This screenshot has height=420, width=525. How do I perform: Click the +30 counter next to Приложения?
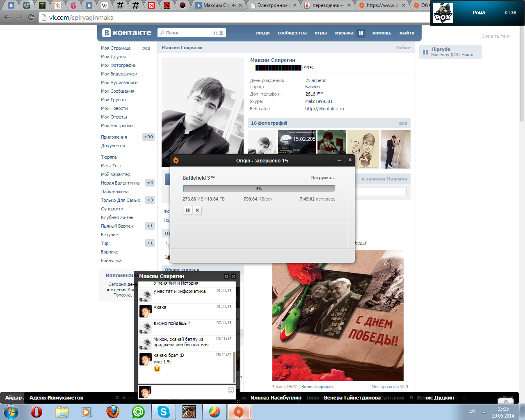click(148, 137)
